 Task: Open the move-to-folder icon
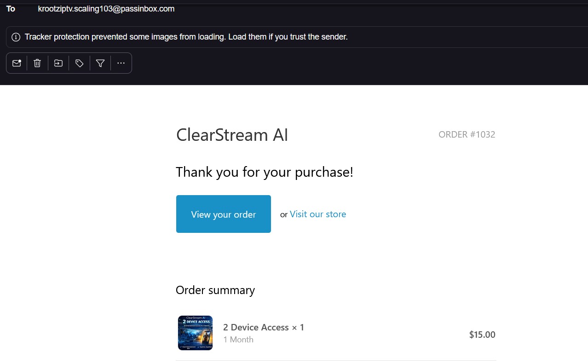pos(58,64)
